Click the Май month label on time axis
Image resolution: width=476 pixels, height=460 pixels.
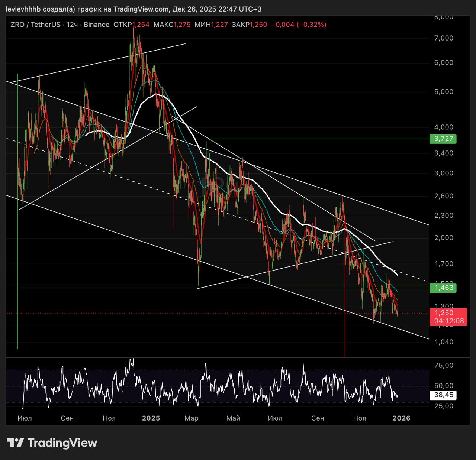(233, 418)
